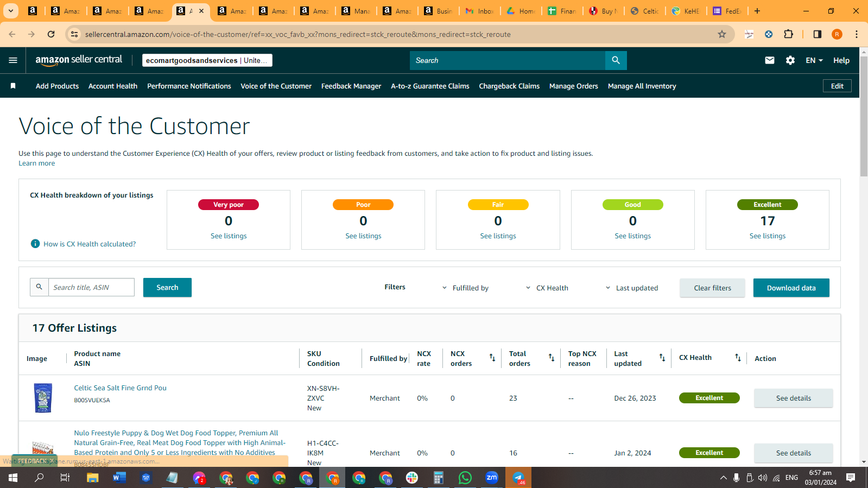Open Slack from the taskbar
Viewport: 868px width, 488px height.
click(412, 478)
